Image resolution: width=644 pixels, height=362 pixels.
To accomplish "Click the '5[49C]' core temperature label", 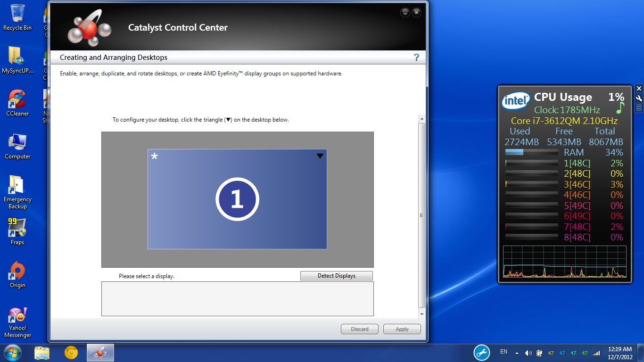I will pos(577,206).
